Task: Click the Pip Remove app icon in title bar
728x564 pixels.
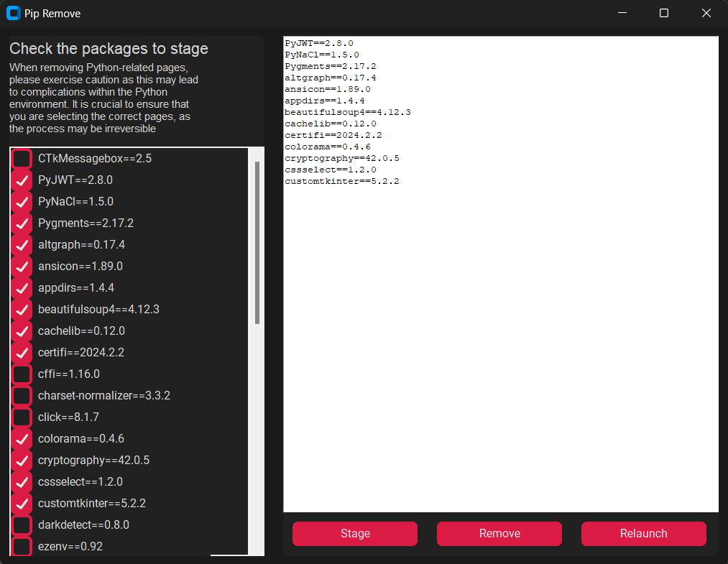Action: [14, 14]
